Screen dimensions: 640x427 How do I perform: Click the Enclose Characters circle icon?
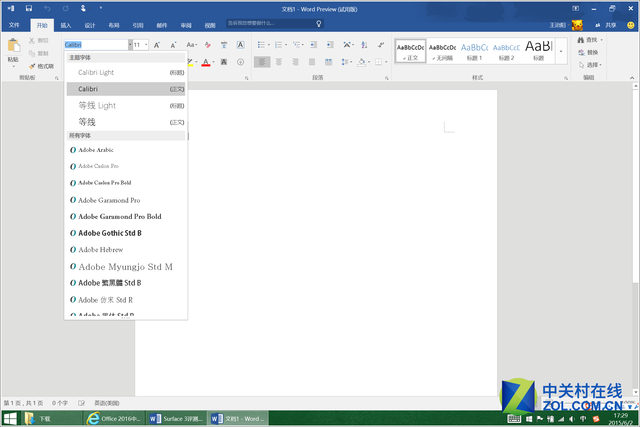[240, 62]
